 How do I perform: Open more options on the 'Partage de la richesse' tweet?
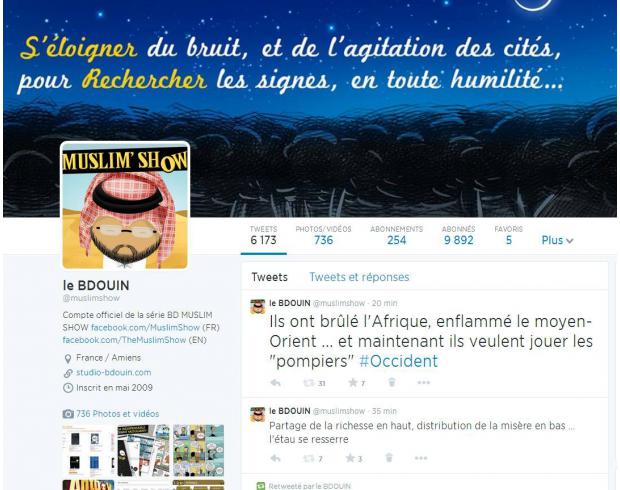(x=421, y=458)
